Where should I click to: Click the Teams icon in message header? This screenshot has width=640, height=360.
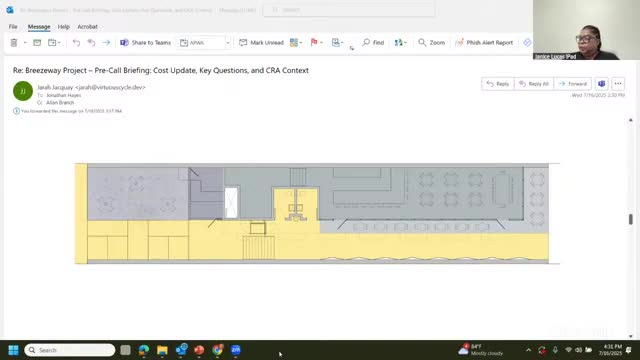602,84
